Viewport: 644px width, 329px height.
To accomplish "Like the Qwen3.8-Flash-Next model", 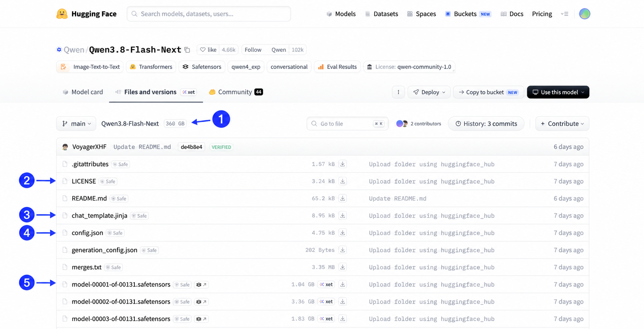I will coord(208,50).
